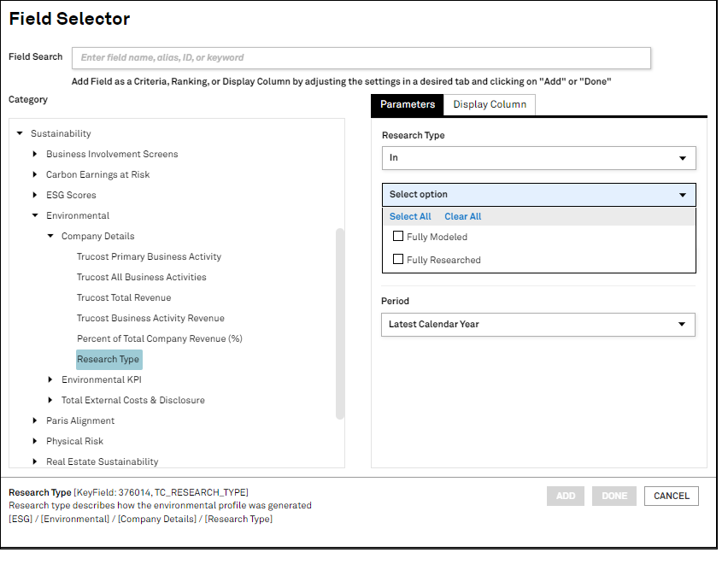Open the Research Type 'In' operator dropdown

[x=538, y=158]
